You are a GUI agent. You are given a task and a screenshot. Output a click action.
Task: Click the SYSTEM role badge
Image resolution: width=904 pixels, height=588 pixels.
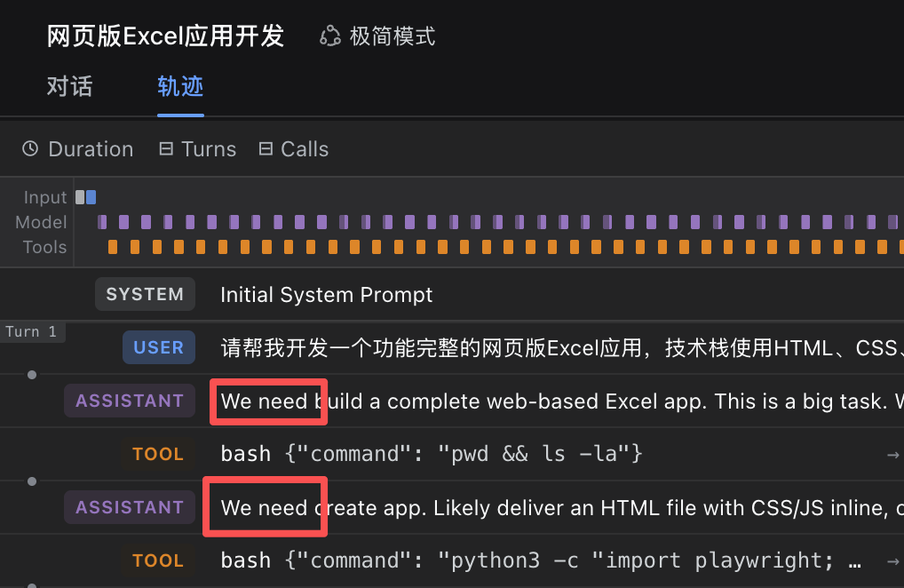pos(146,294)
